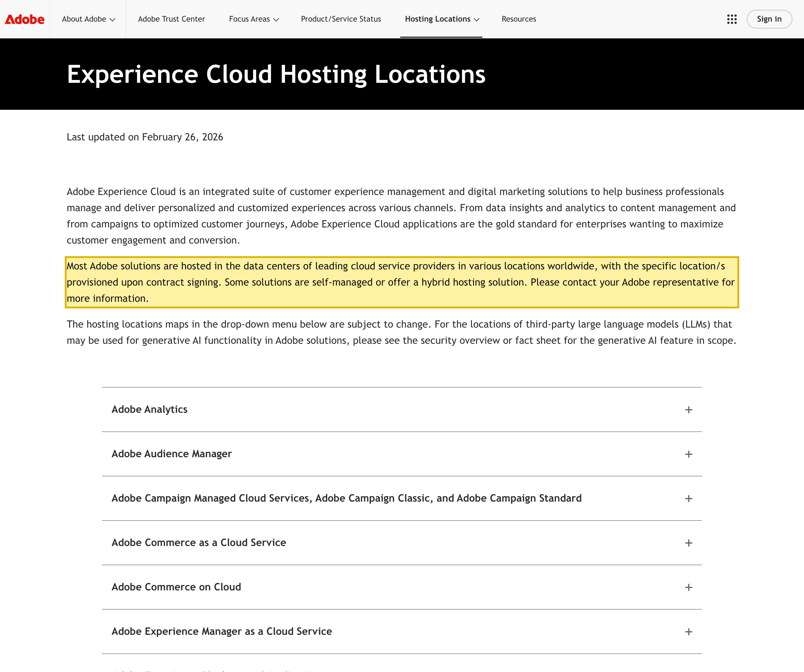Image resolution: width=804 pixels, height=672 pixels.
Task: Click the Experience Cloud Hosting Locations heading
Action: click(x=276, y=74)
